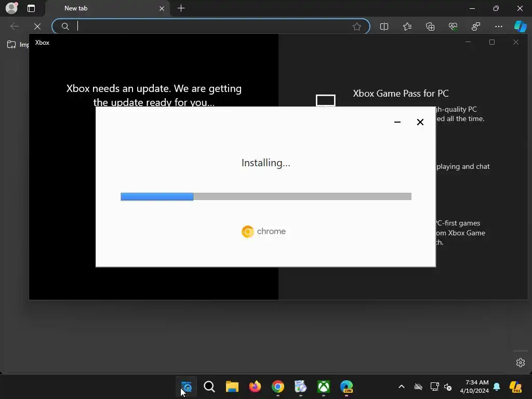The height and width of the screenshot is (399, 532).
Task: Maximize the Xbox window
Action: click(x=492, y=42)
